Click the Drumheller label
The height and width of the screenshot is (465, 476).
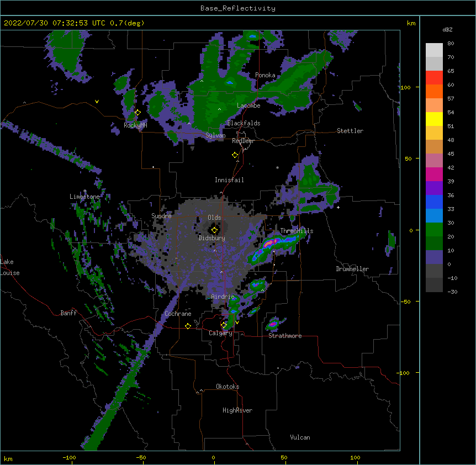pos(352,269)
